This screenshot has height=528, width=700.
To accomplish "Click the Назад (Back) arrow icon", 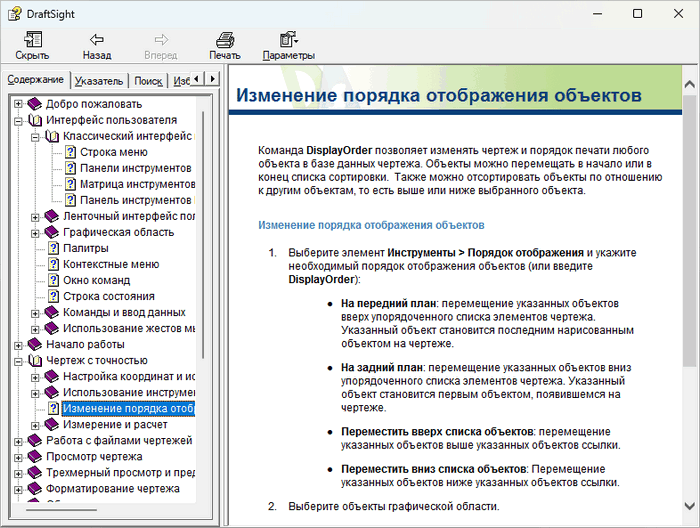I will pyautogui.click(x=96, y=40).
